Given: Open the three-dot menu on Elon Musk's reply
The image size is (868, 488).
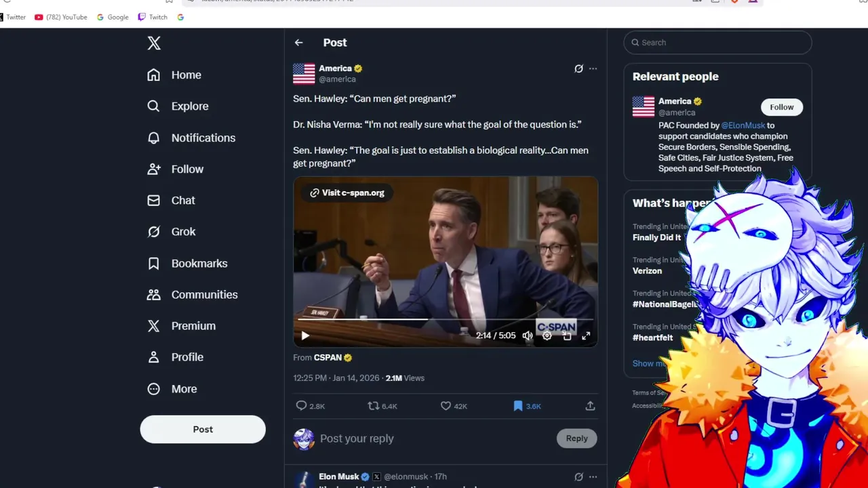Looking at the screenshot, I should pyautogui.click(x=593, y=476).
